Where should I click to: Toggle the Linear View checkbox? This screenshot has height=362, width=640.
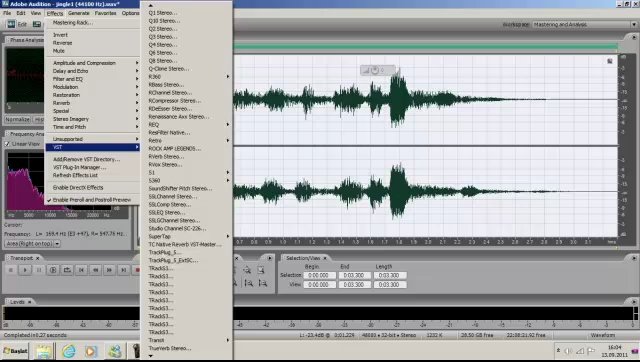tap(7, 144)
